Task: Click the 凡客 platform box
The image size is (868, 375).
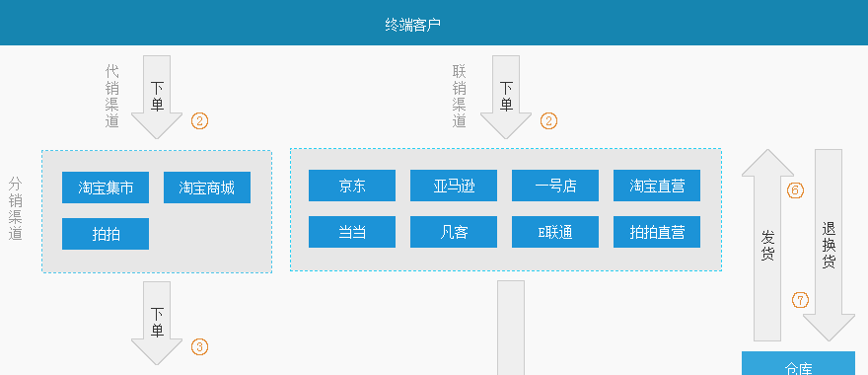Action: click(x=454, y=232)
